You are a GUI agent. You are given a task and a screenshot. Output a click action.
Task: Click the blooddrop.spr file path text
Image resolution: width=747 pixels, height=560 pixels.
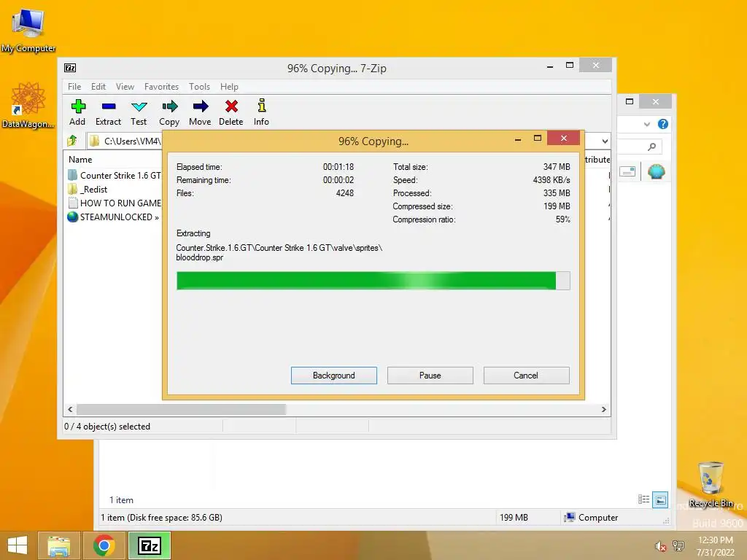(x=279, y=252)
